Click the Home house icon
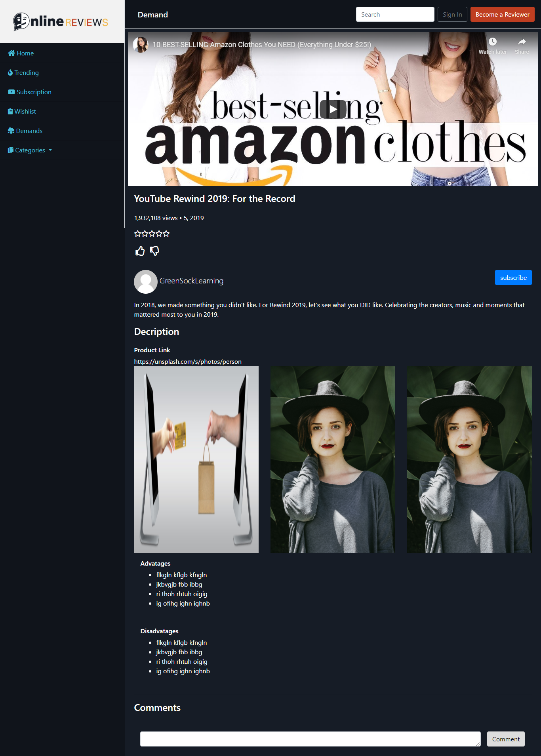Image resolution: width=541 pixels, height=756 pixels. coord(11,53)
